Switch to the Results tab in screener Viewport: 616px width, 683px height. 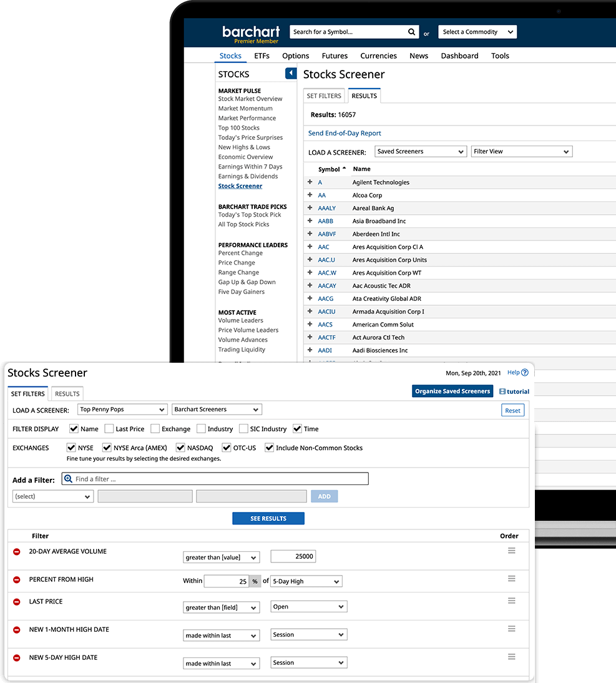[67, 394]
